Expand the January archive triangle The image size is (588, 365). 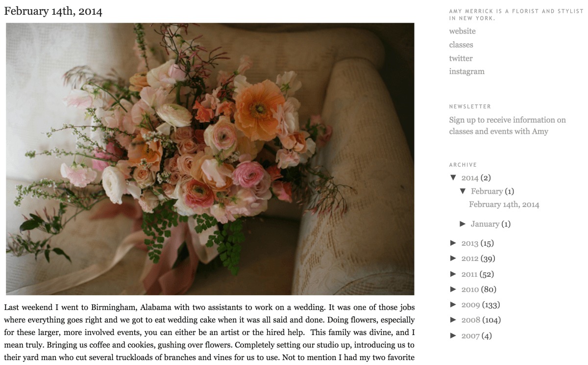pos(463,224)
